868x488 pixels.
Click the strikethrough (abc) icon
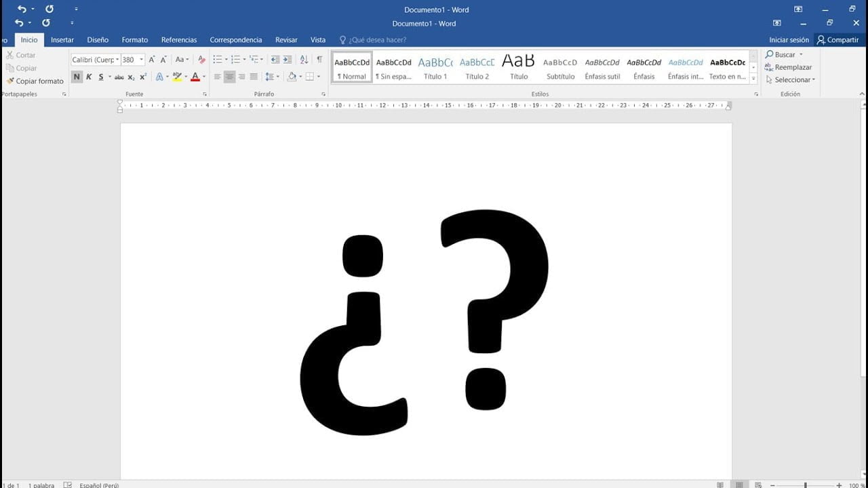119,77
